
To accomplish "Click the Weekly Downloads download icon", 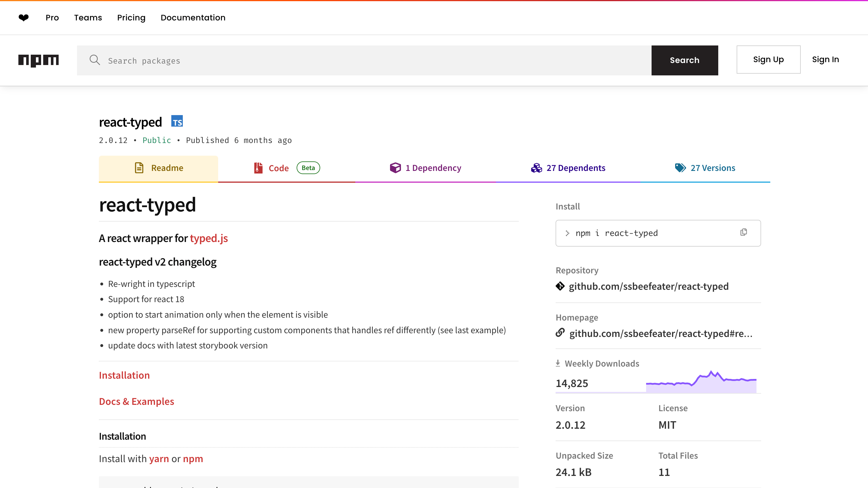I will (x=558, y=363).
